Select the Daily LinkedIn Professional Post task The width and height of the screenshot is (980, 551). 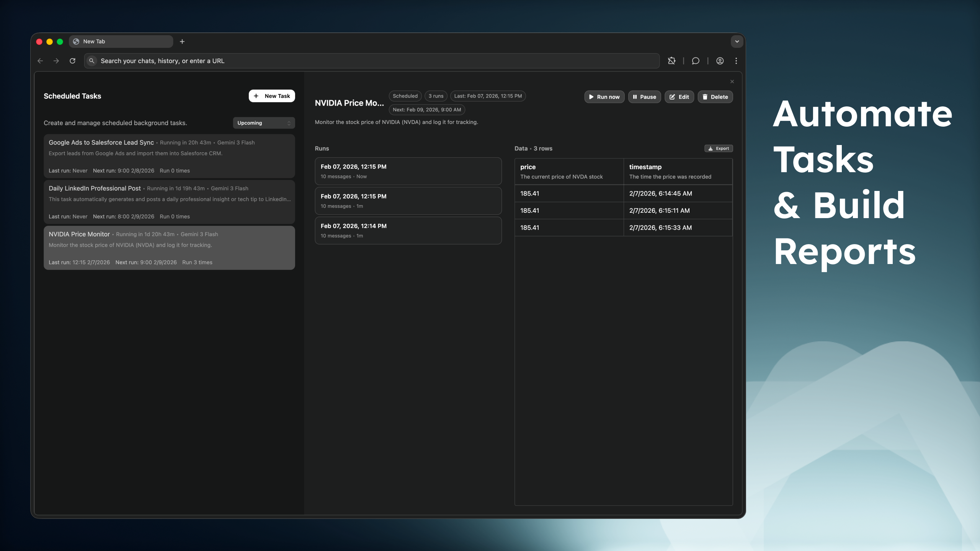click(169, 202)
